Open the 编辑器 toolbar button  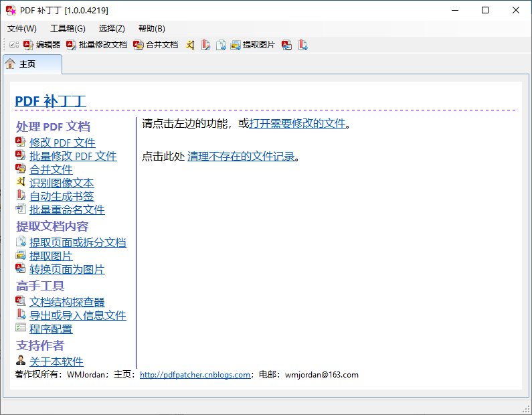[42, 45]
